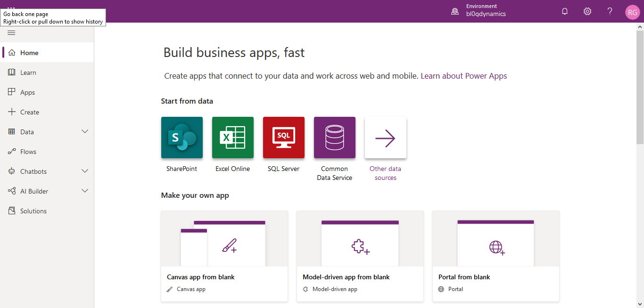Screen dimensions: 644x308
Task: Click the globe icon on Portal card
Action: click(497, 247)
